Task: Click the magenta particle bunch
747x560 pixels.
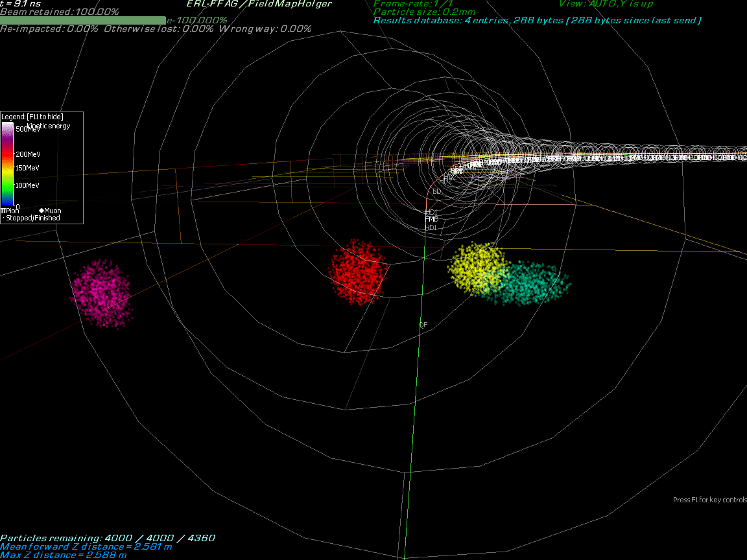Action: tap(101, 293)
